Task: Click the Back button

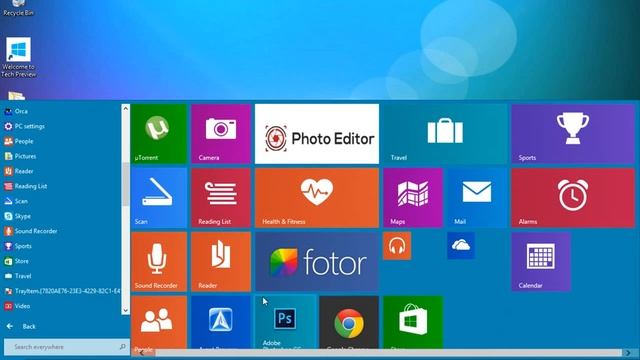Action: click(x=21, y=326)
